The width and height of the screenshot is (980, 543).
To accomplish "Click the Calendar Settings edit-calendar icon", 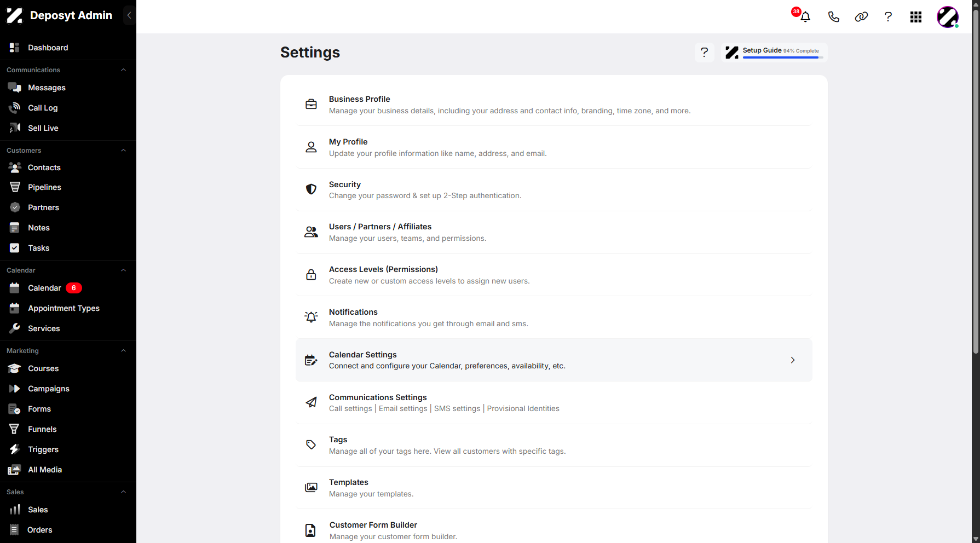I will tap(311, 360).
